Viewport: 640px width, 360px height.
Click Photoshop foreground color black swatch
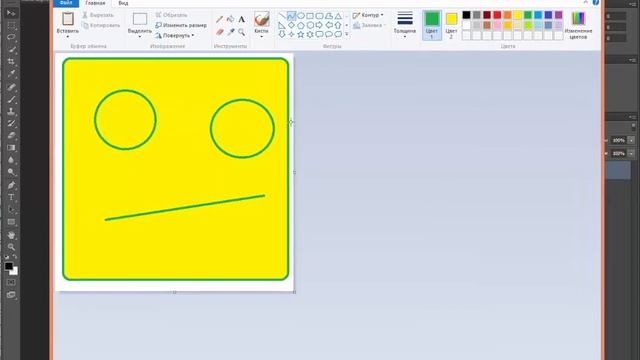point(8,266)
